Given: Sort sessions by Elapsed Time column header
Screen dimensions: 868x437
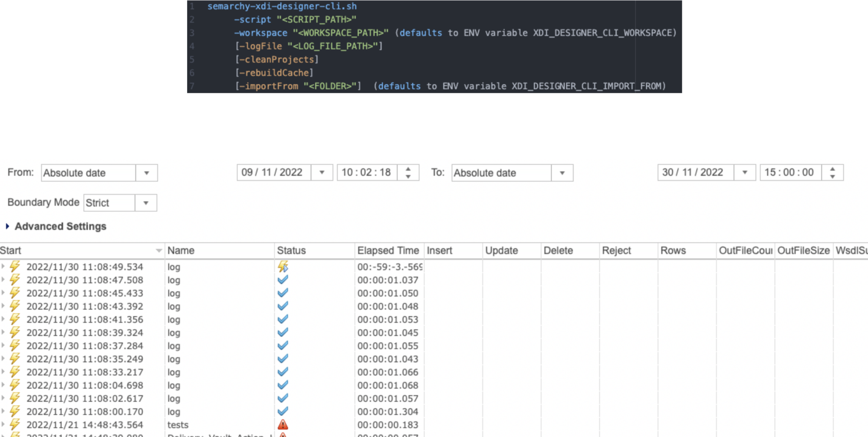Looking at the screenshot, I should (388, 251).
